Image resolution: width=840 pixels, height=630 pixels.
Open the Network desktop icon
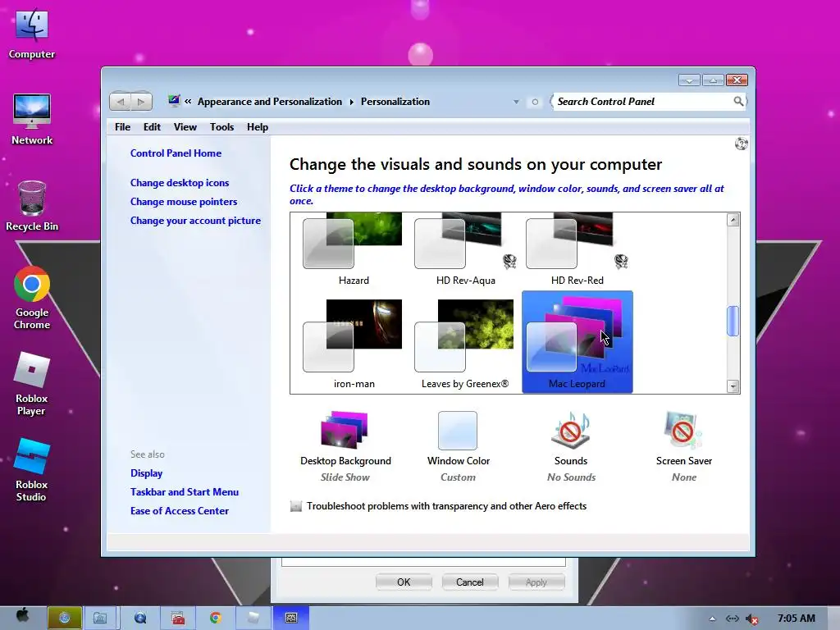click(x=32, y=120)
